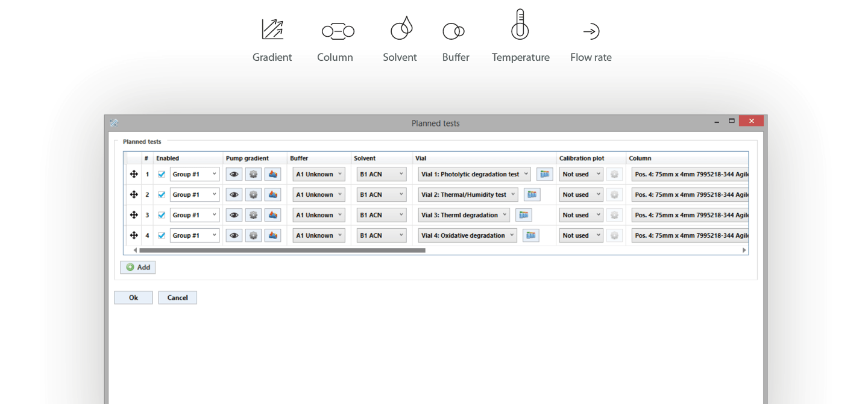Click pump gradient chart icon in row 2
This screenshot has height=404, width=868.
point(272,195)
